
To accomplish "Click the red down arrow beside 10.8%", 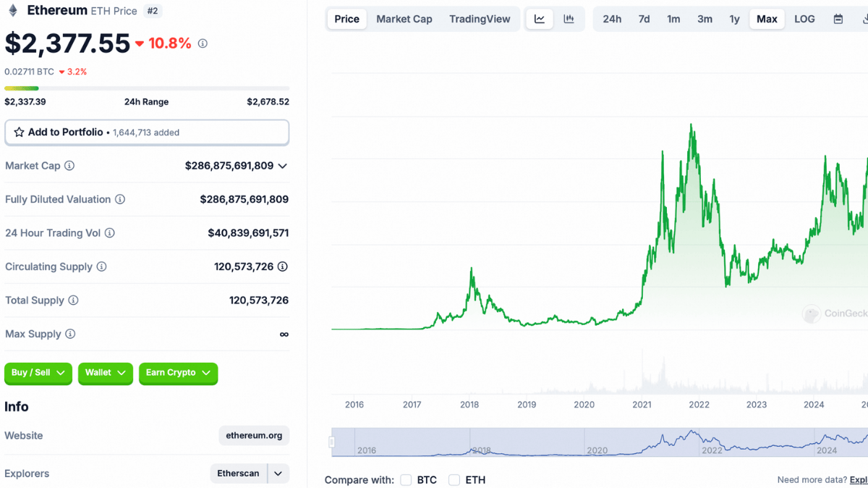I will (x=140, y=44).
